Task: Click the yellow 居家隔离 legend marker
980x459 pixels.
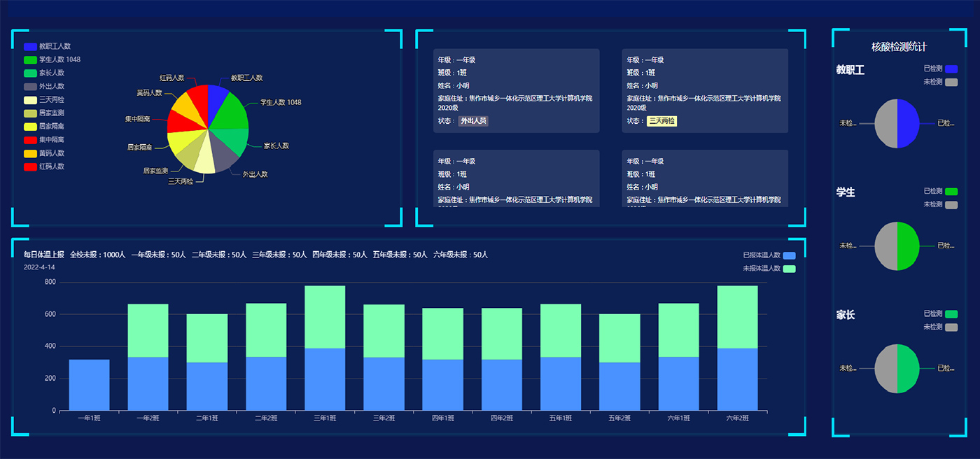Action: (30, 127)
